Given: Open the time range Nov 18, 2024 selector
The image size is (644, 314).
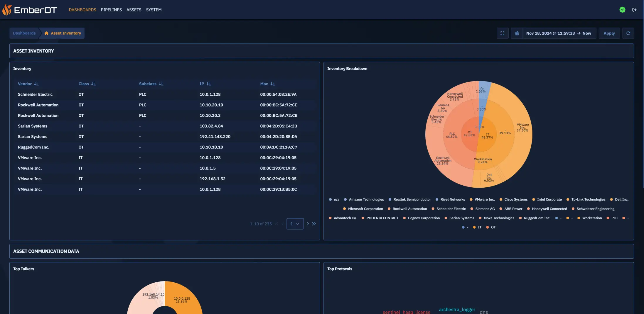Looking at the screenshot, I should pyautogui.click(x=559, y=33).
